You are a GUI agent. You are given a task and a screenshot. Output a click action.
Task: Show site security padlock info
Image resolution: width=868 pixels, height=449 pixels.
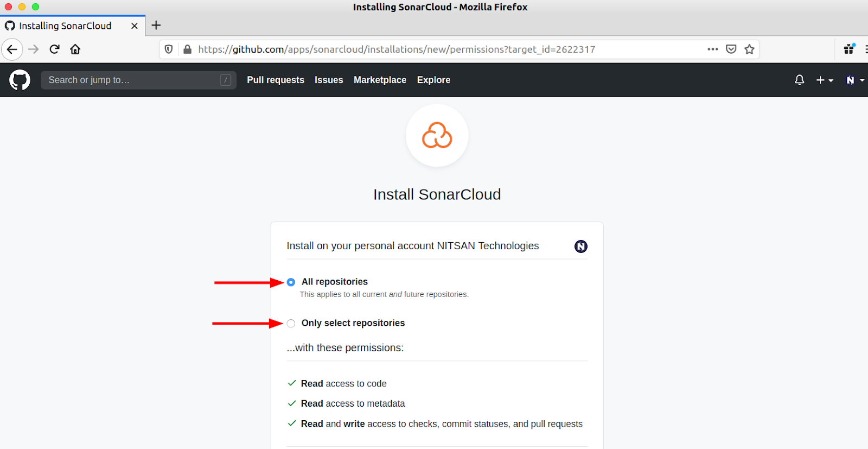coord(187,49)
